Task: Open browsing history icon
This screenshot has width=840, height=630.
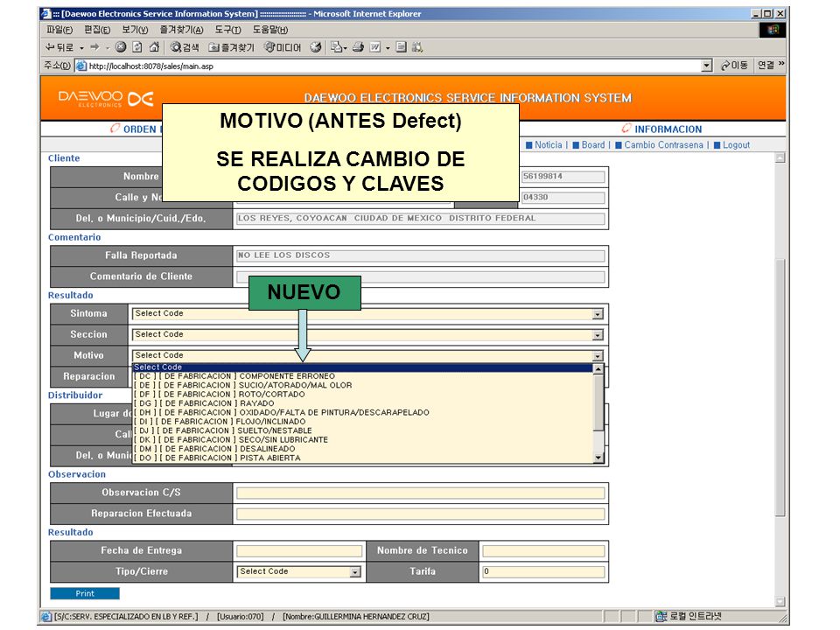Action: [x=316, y=47]
